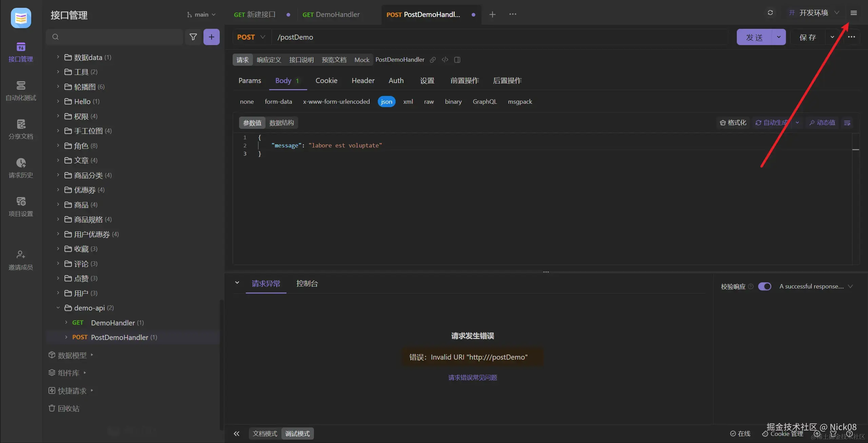Image resolution: width=868 pixels, height=443 pixels.
Task: Toggle the 校验响应 switch off
Action: (x=765, y=286)
